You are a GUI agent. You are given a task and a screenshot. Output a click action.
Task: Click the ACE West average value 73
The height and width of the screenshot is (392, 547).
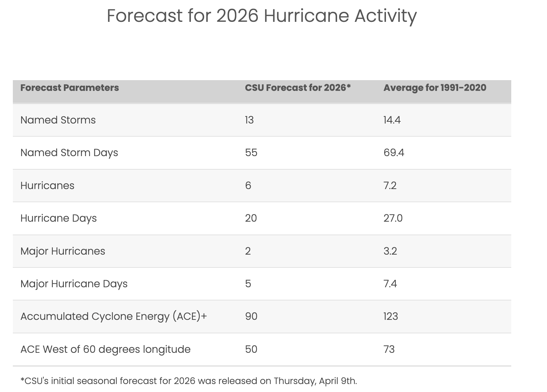coord(389,349)
